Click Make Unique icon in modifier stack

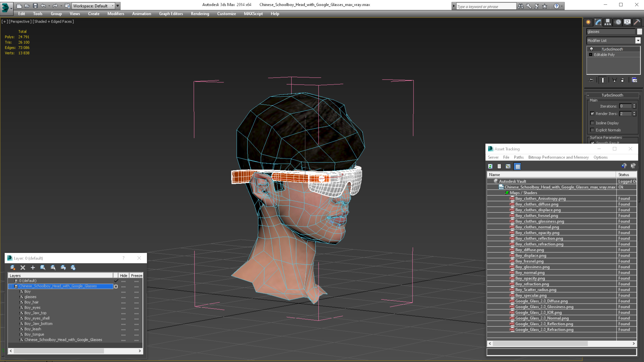(x=614, y=80)
